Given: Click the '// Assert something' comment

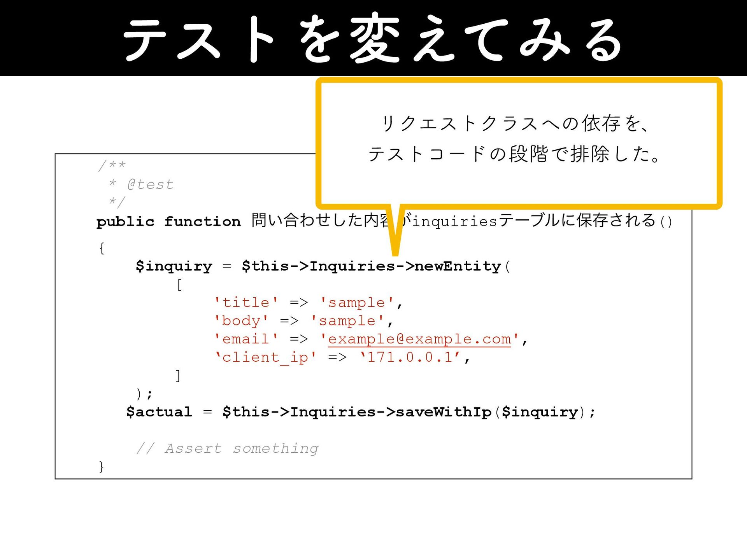Looking at the screenshot, I should click(x=227, y=448).
